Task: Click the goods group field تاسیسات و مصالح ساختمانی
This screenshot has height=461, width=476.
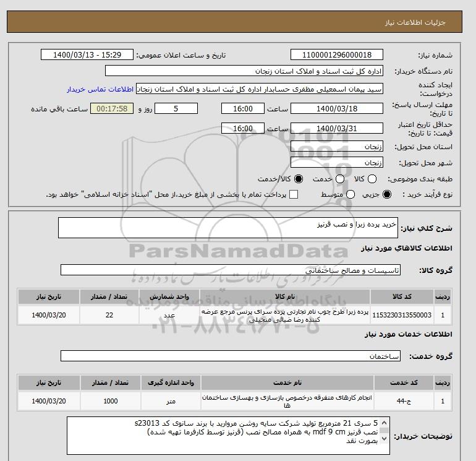Action: 231,270
